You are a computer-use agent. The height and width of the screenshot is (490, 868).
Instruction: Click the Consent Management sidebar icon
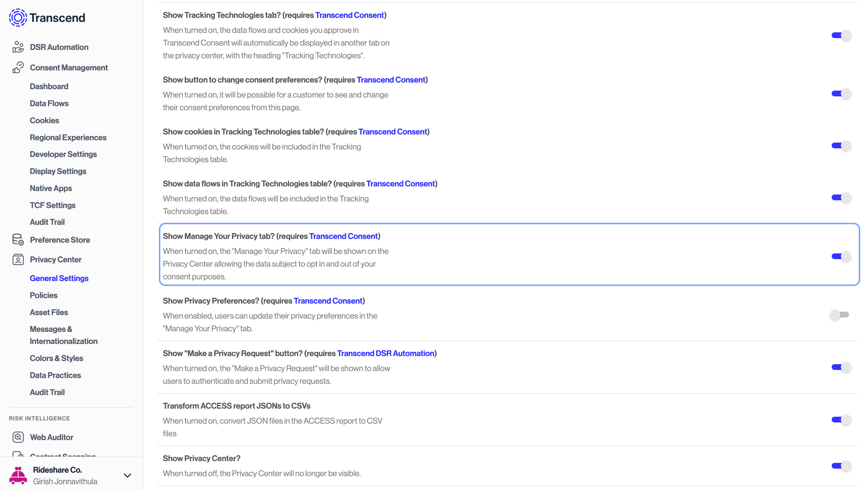point(18,68)
